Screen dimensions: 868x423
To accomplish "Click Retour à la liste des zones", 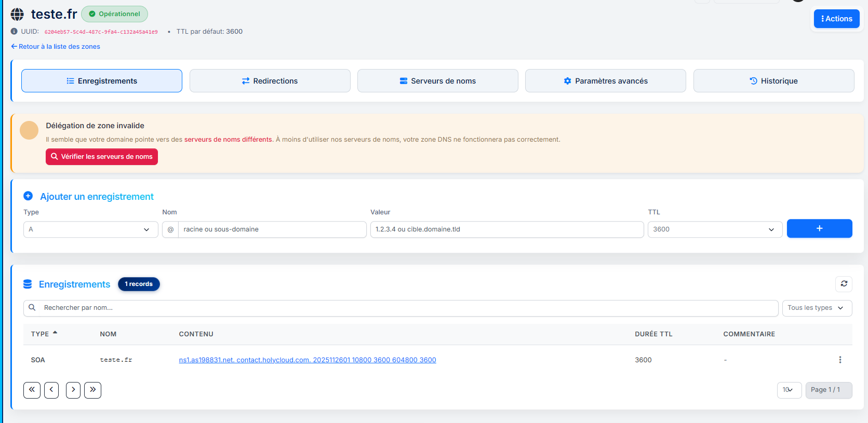I will coord(56,47).
